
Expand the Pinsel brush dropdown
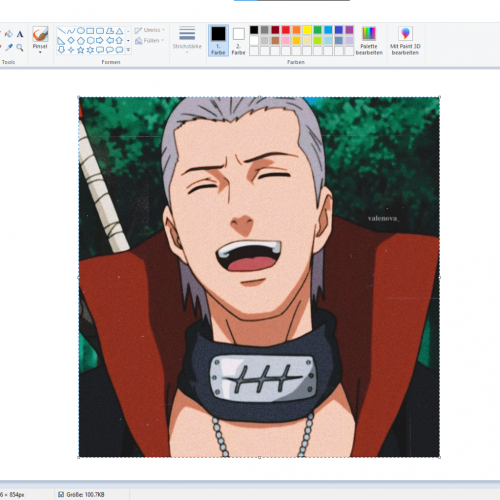coord(40,52)
